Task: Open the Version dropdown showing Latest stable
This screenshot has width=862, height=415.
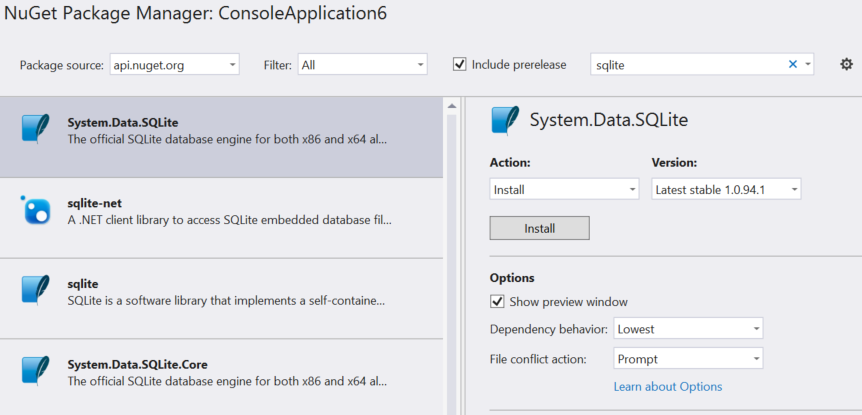Action: 726,190
